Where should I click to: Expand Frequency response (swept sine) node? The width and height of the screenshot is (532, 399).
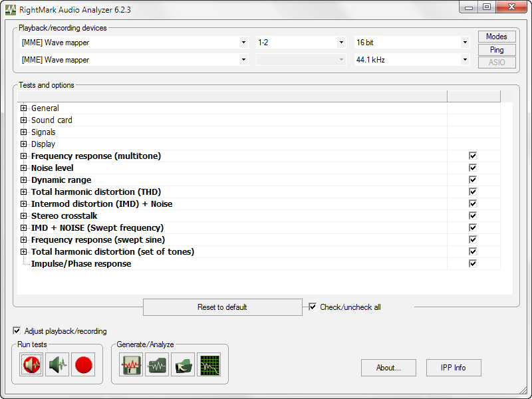tap(23, 239)
